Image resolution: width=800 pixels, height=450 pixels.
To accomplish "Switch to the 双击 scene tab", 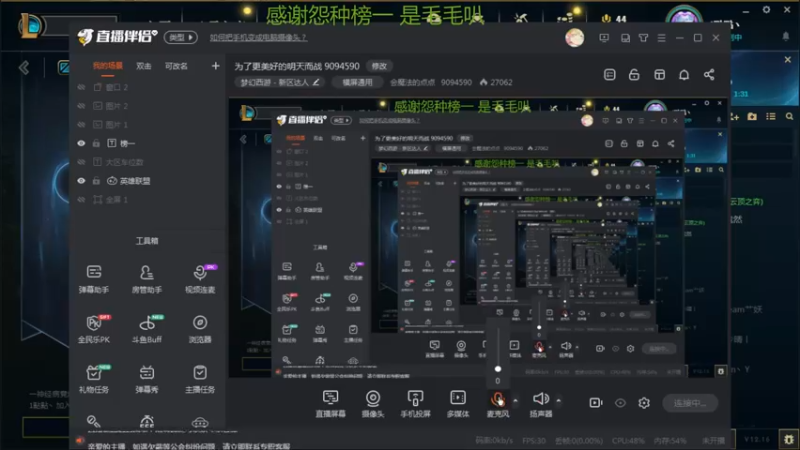I will pos(143,66).
